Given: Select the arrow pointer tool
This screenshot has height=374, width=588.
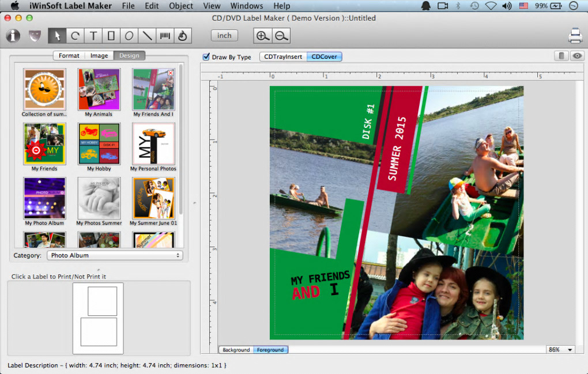Looking at the screenshot, I should (x=57, y=36).
